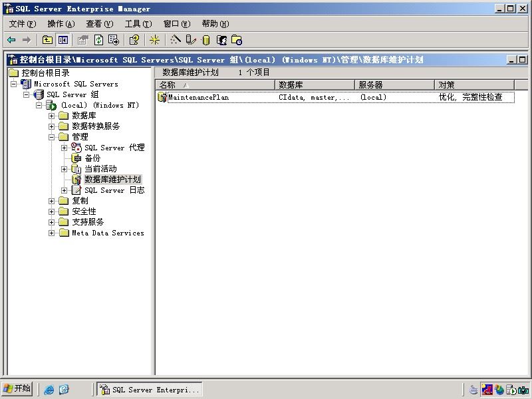This screenshot has width=532, height=399.
Task: Click the Export List toolbar icon
Action: [114, 40]
